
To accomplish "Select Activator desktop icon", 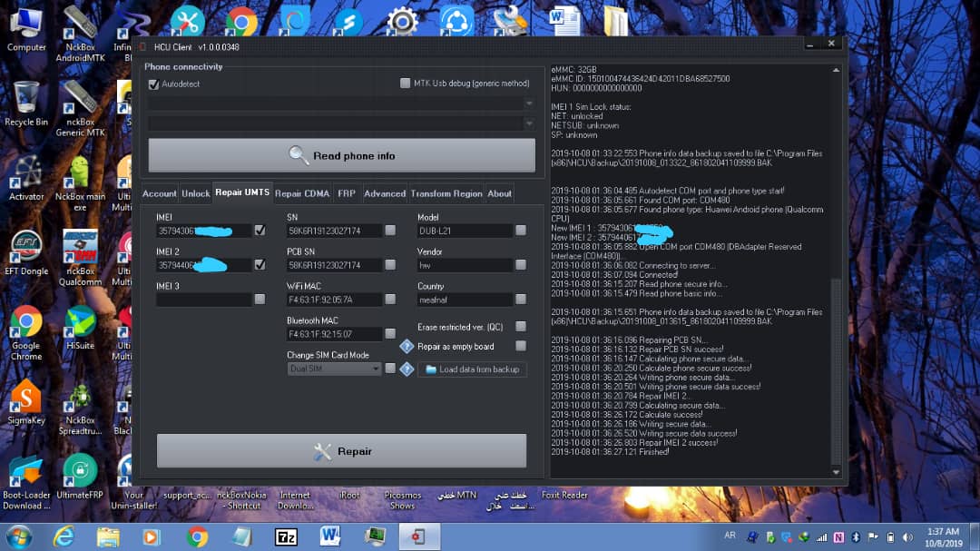I will pos(26,178).
